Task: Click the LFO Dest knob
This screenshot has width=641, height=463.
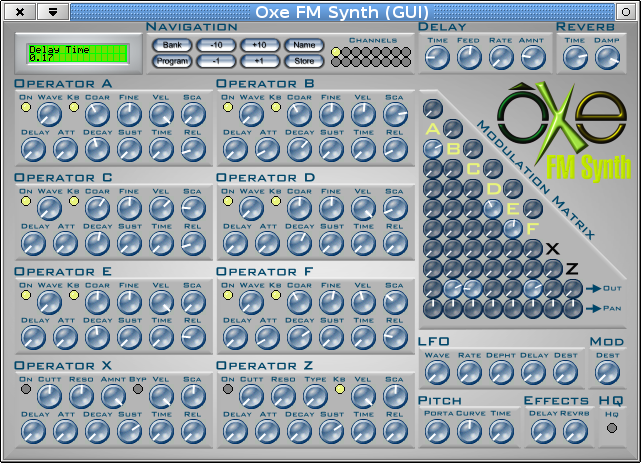Action: tap(565, 373)
